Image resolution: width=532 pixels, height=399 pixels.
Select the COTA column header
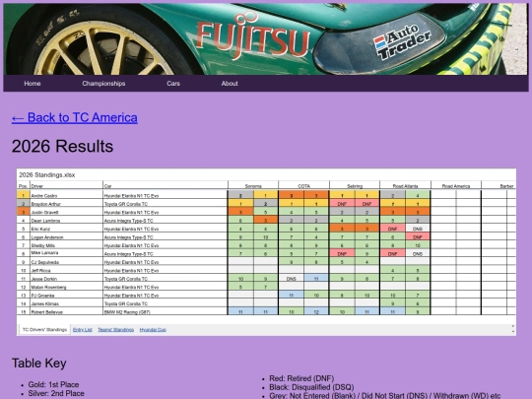pyautogui.click(x=303, y=186)
